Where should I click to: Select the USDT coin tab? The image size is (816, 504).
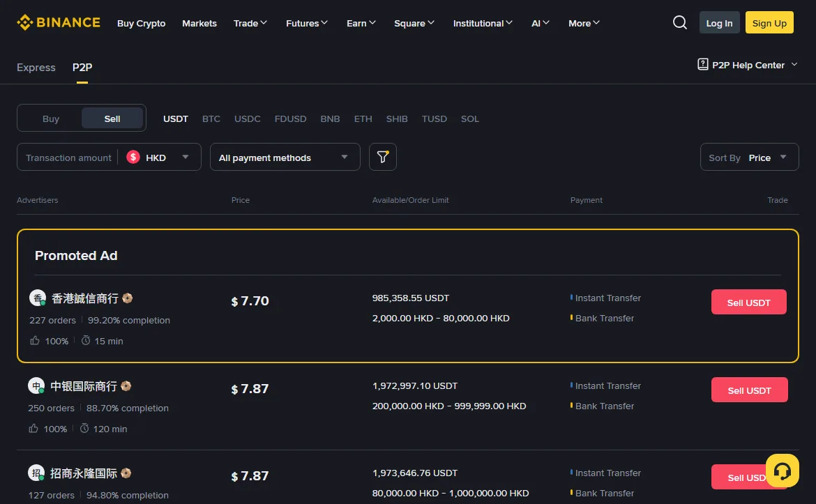tap(175, 119)
